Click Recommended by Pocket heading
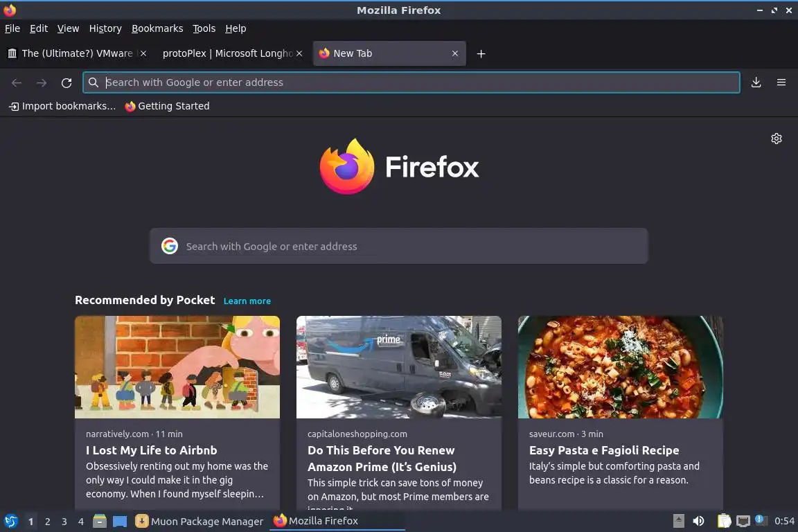Image resolution: width=798 pixels, height=532 pixels. (145, 300)
